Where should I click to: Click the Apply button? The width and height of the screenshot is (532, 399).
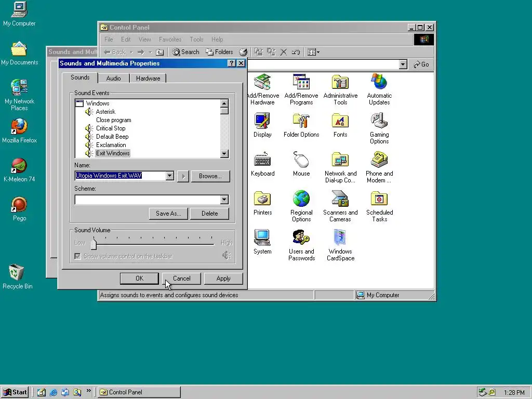click(x=223, y=278)
